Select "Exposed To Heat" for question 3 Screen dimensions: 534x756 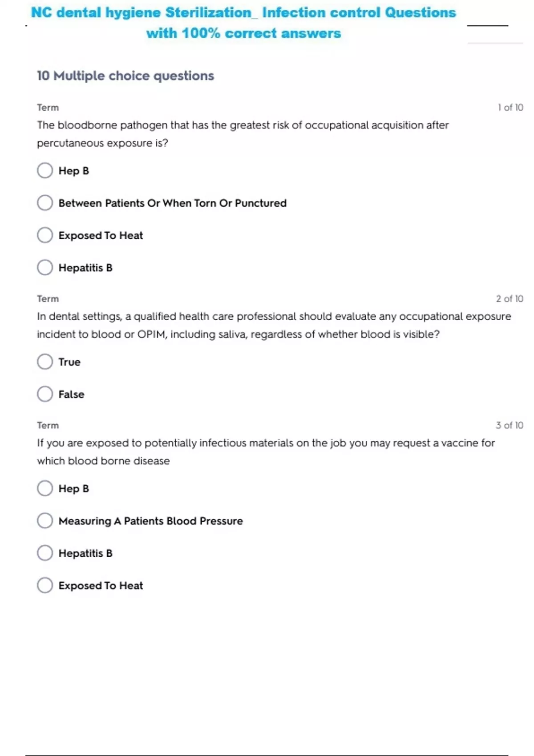pyautogui.click(x=45, y=585)
